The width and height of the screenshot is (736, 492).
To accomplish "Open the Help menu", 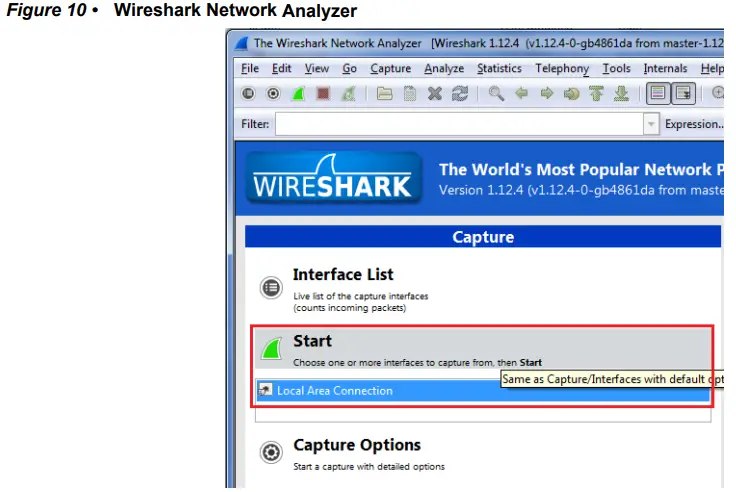I will (712, 69).
